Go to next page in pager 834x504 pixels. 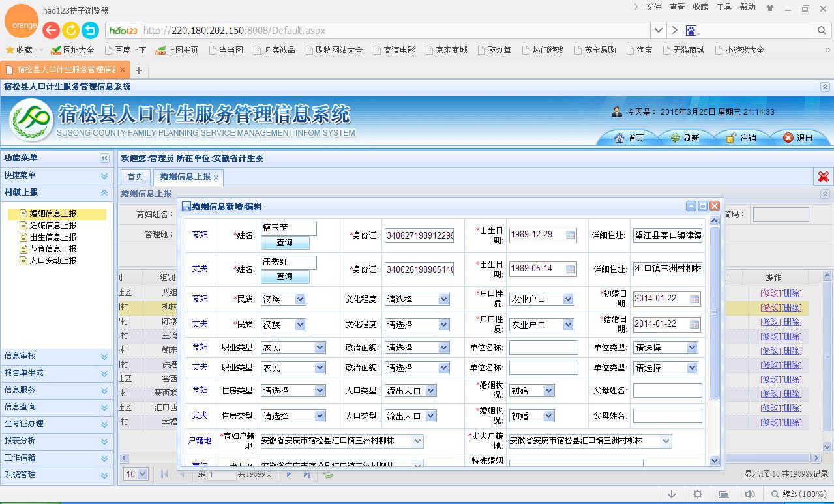(289, 474)
